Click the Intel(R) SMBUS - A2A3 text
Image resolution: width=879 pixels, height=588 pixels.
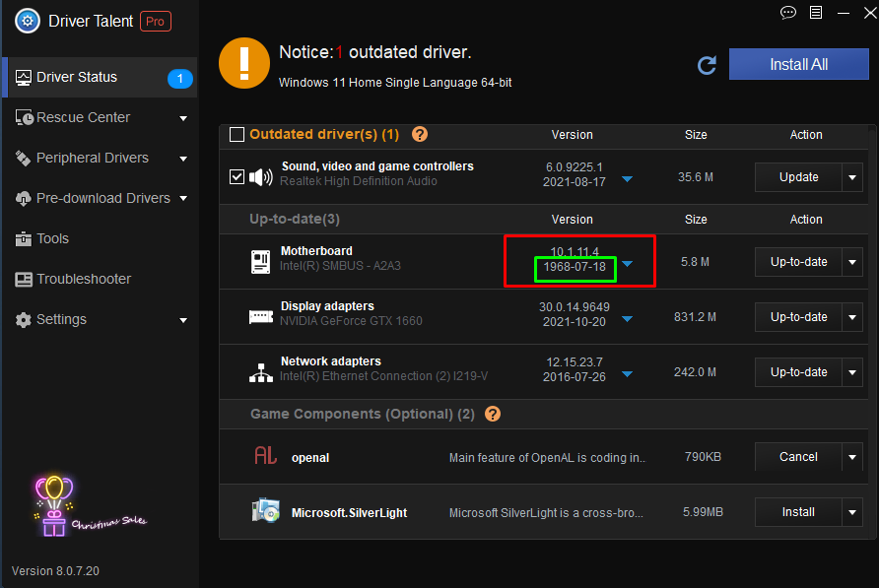340,266
